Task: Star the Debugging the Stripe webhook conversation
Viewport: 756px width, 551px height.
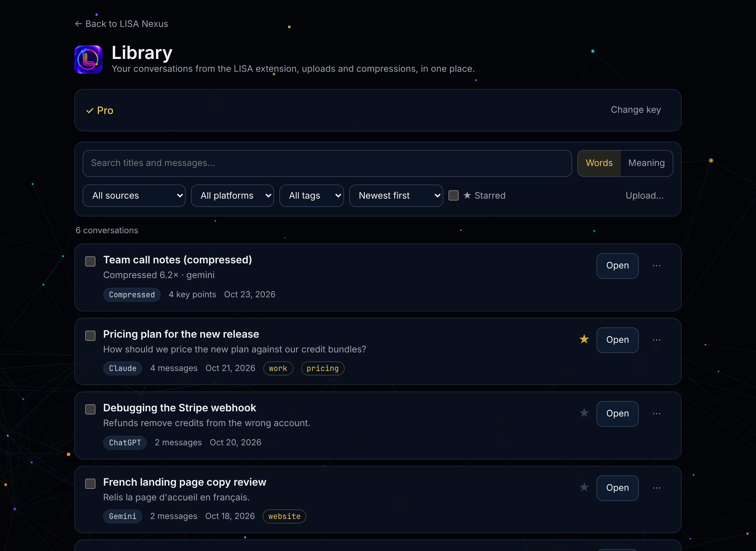Action: tap(584, 413)
